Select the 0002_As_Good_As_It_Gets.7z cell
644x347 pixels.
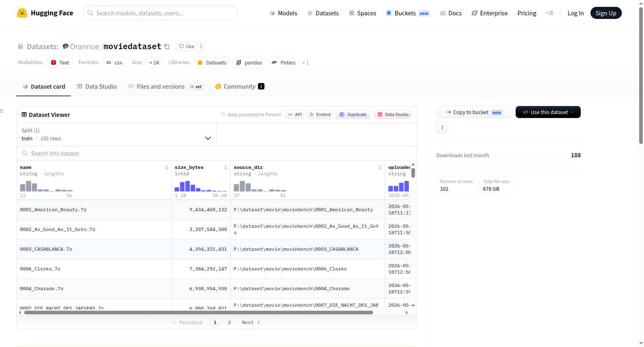tap(94, 229)
